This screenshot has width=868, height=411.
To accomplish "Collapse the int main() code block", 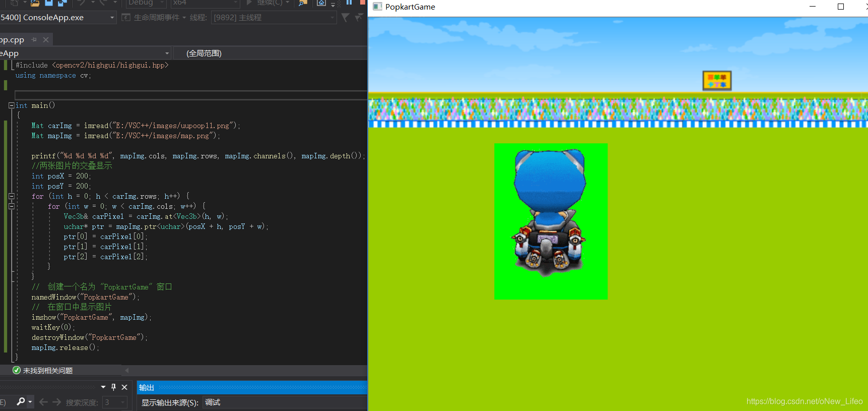I will (11, 105).
